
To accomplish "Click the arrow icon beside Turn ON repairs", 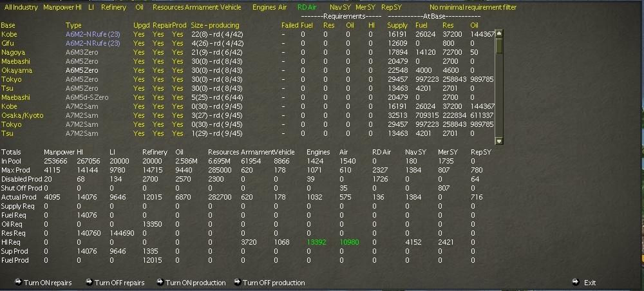I will click(x=18, y=282).
